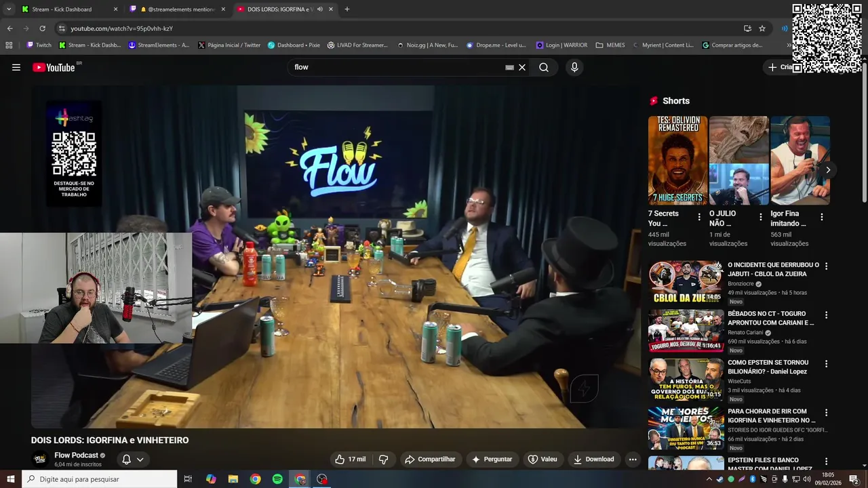
Task: Show next Shorts with right arrow
Action: (827, 170)
